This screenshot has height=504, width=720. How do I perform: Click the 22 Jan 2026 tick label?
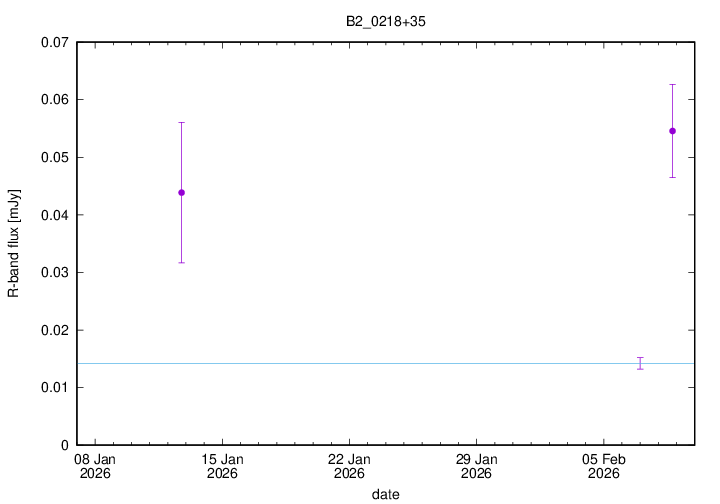tap(349, 466)
